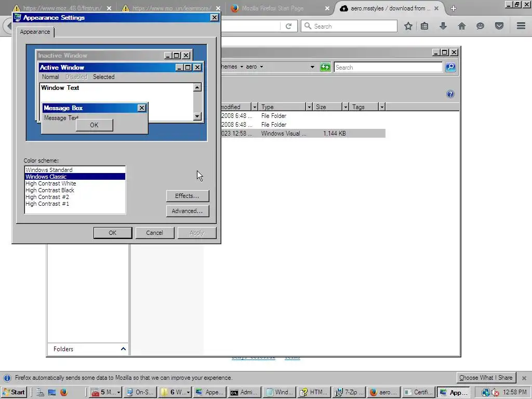
Task: Click the network status tray icon
Action: [x=486, y=393]
